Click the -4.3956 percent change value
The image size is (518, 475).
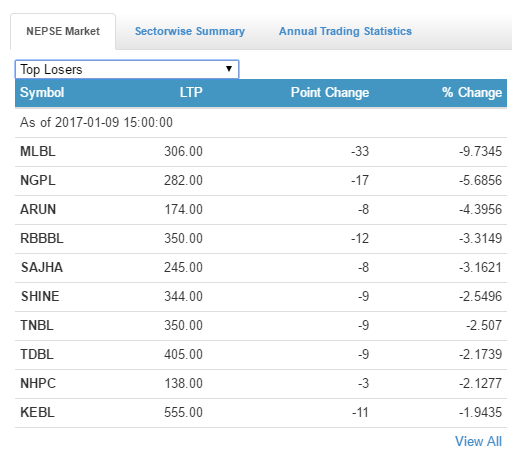(x=480, y=209)
